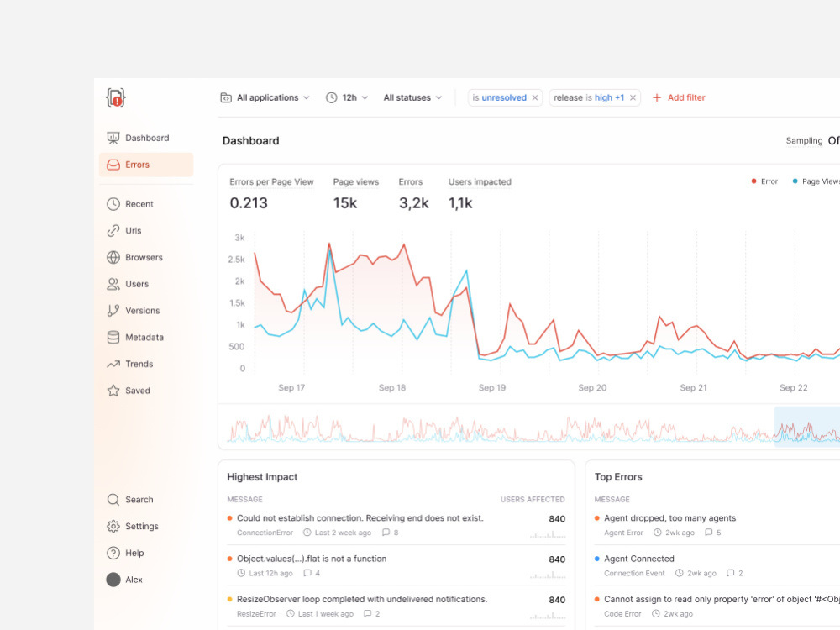Open 'ResizeObserver loop completed' error
The width and height of the screenshot is (840, 630).
coord(362,600)
